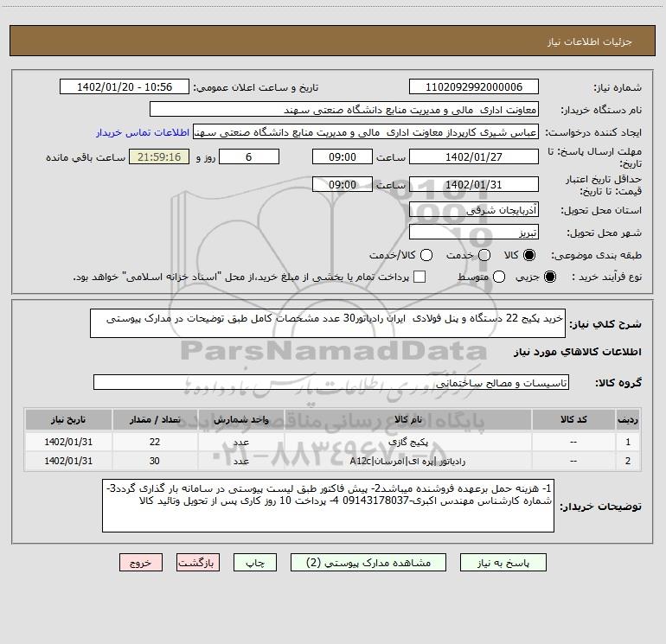The height and width of the screenshot is (644, 666).
Task: Click the buyer notes text area
Action: [x=328, y=506]
